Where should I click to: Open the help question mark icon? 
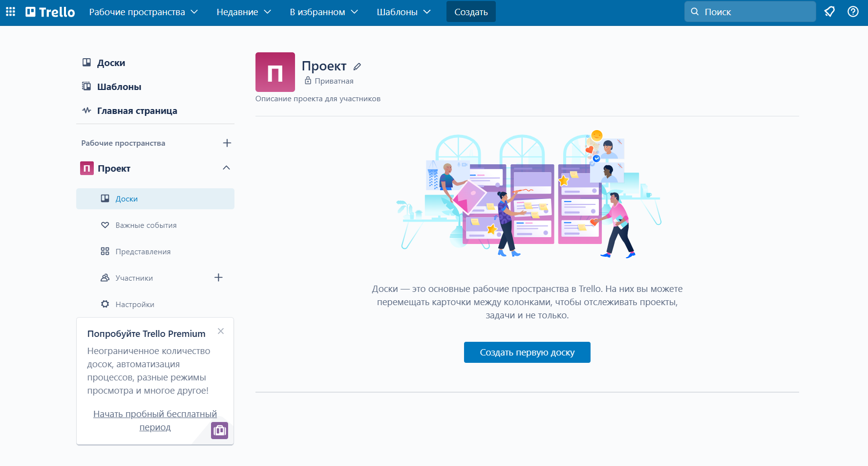pos(853,12)
